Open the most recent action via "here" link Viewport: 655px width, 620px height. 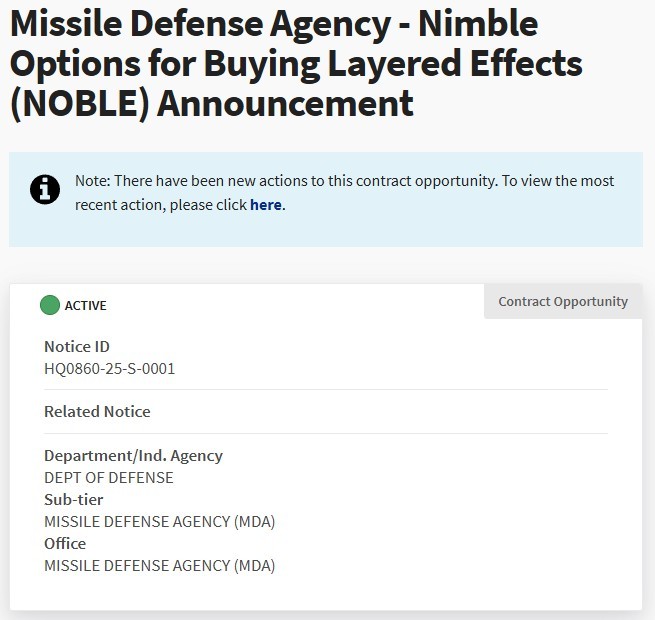coord(265,205)
